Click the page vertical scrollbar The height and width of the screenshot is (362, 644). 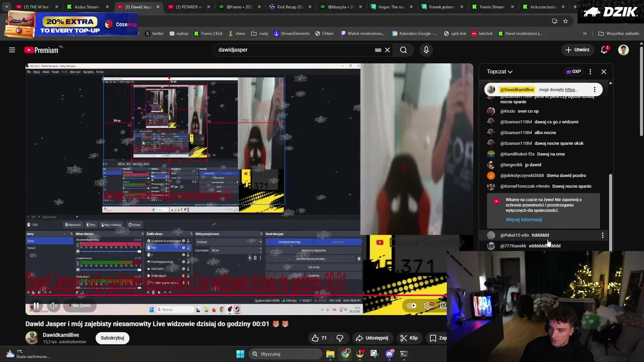[x=641, y=90]
